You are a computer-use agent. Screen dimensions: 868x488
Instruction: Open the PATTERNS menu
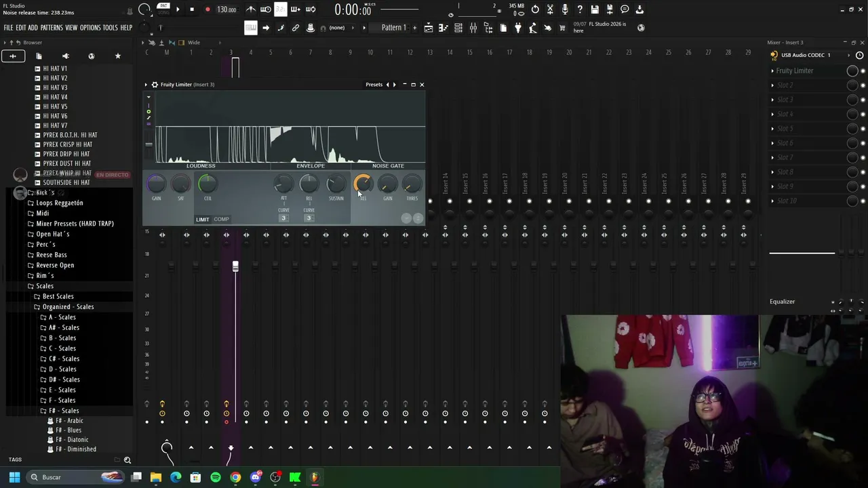coord(52,28)
